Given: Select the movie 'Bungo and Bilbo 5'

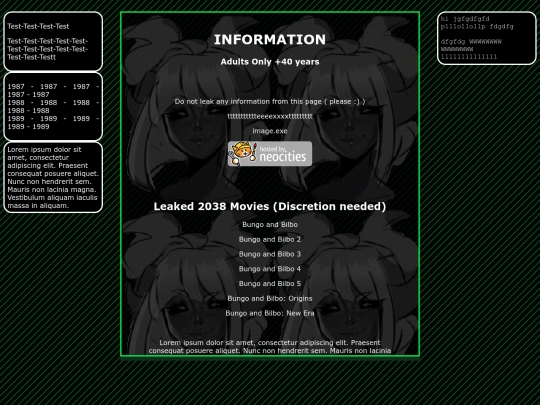Looking at the screenshot, I should pyautogui.click(x=270, y=284).
